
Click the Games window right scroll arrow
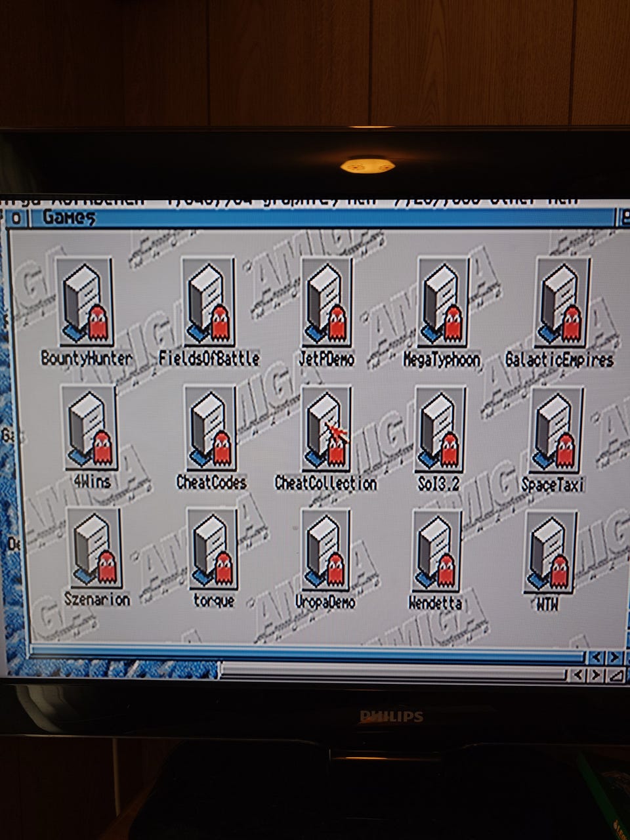614,657
